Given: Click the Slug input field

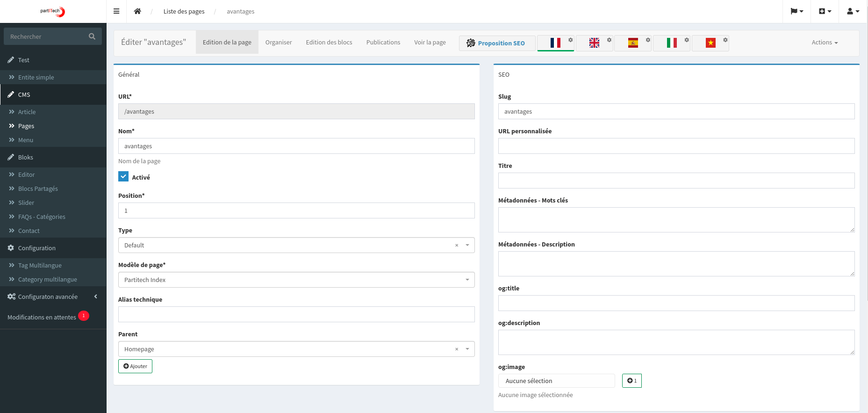Looking at the screenshot, I should pos(676,111).
